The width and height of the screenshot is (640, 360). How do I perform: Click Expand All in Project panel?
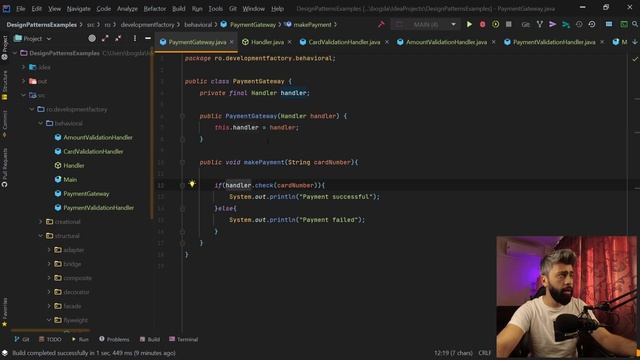coord(105,38)
